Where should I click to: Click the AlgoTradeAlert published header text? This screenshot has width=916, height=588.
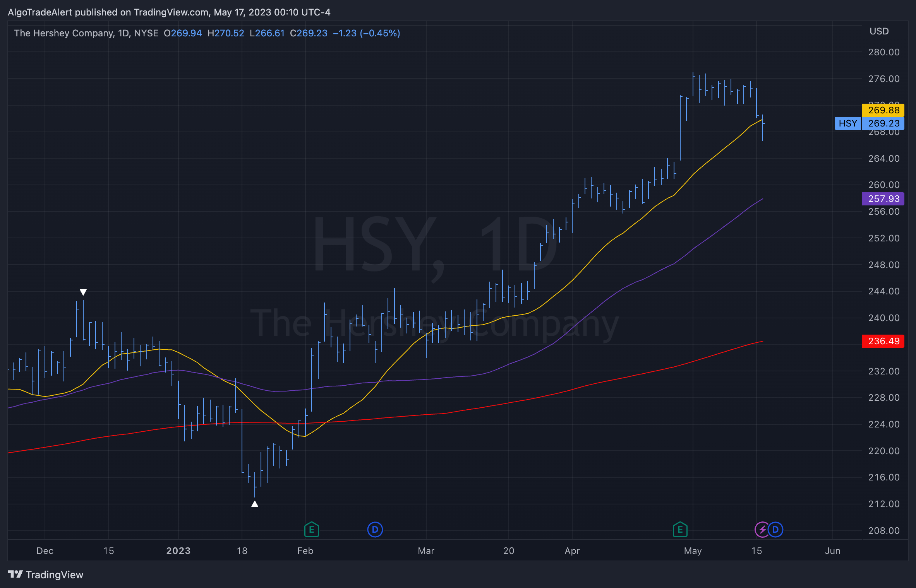pyautogui.click(x=169, y=12)
